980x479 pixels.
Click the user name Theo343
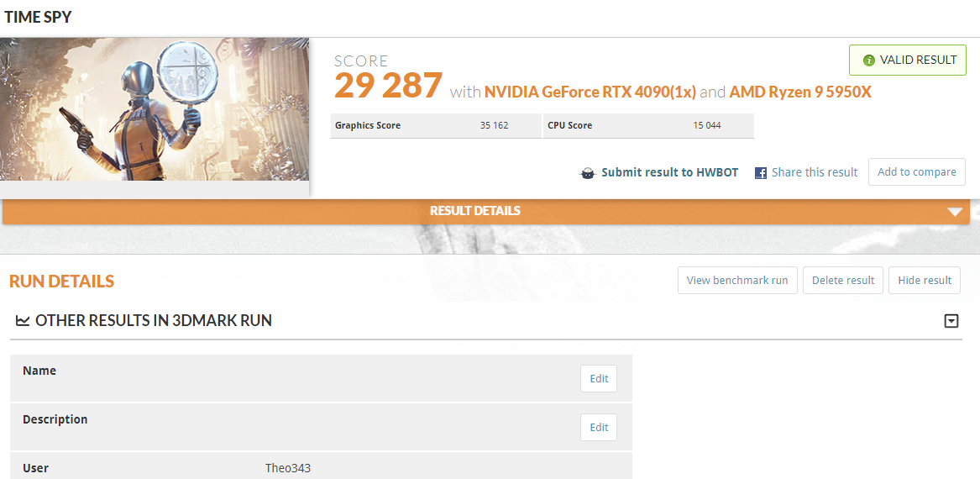pos(288,468)
